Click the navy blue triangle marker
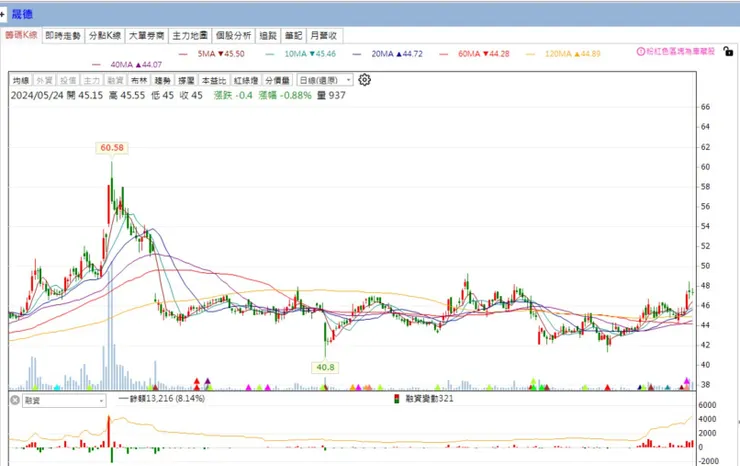 tap(640, 388)
